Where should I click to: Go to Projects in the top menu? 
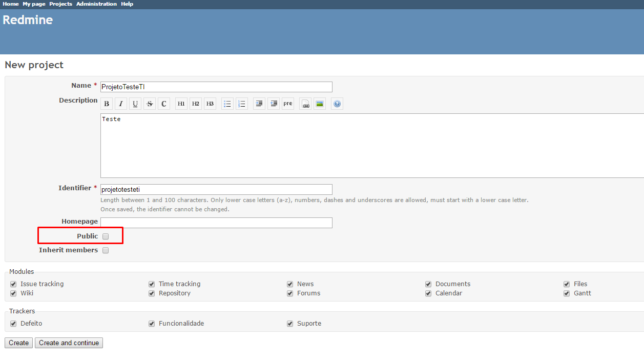(60, 4)
